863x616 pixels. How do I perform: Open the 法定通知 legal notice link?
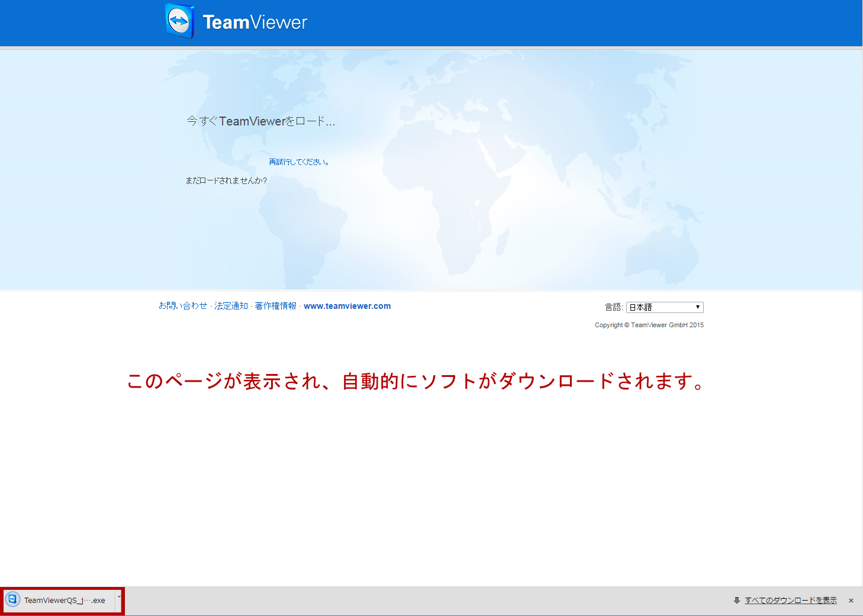[231, 306]
